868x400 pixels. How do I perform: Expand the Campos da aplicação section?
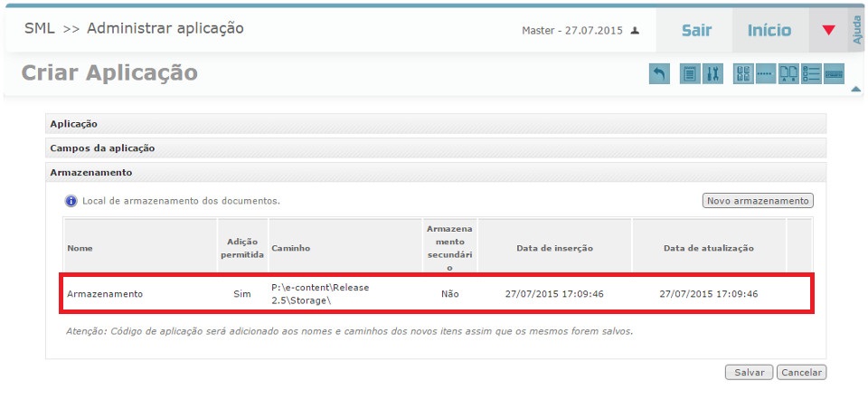pos(436,148)
